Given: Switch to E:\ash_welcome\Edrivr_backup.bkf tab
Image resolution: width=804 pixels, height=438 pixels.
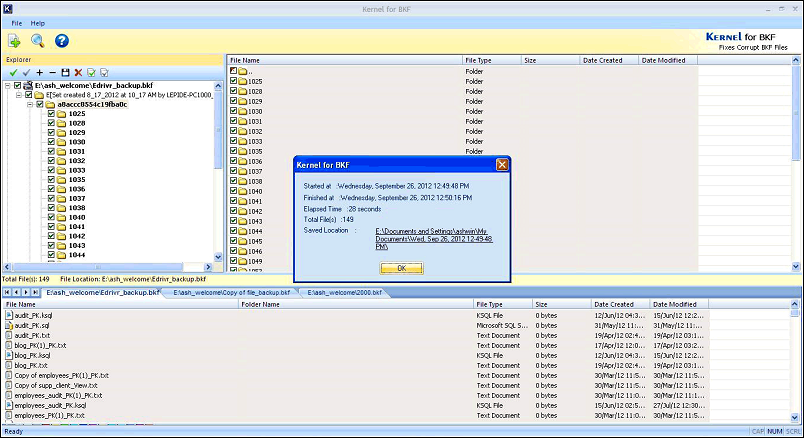Looking at the screenshot, I should [x=103, y=292].
